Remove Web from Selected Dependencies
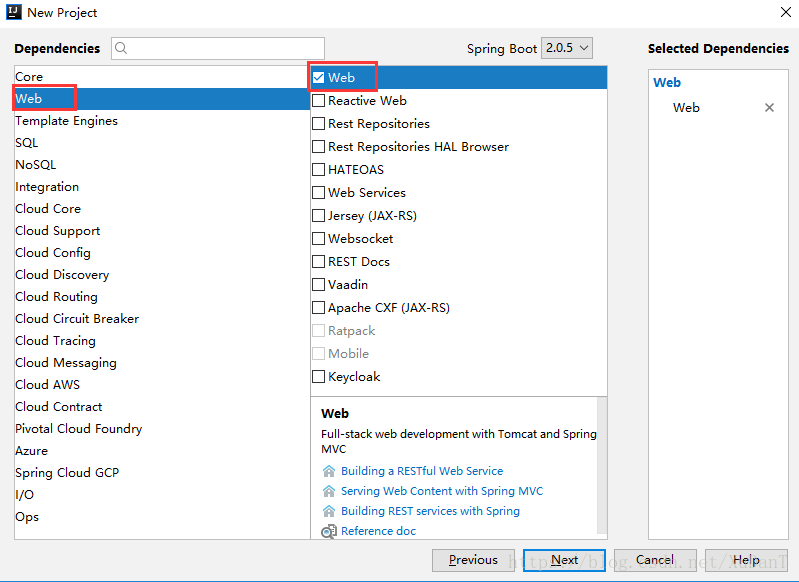This screenshot has height=582, width=799. click(x=769, y=108)
